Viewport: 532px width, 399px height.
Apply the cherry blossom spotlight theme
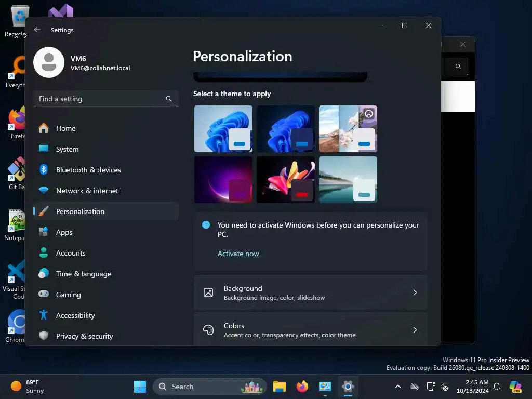tap(348, 129)
